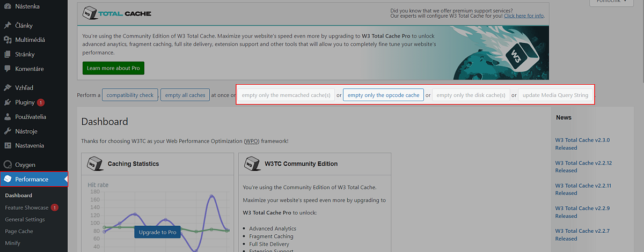Run the compatibility check button
The height and width of the screenshot is (252, 644).
tap(130, 95)
